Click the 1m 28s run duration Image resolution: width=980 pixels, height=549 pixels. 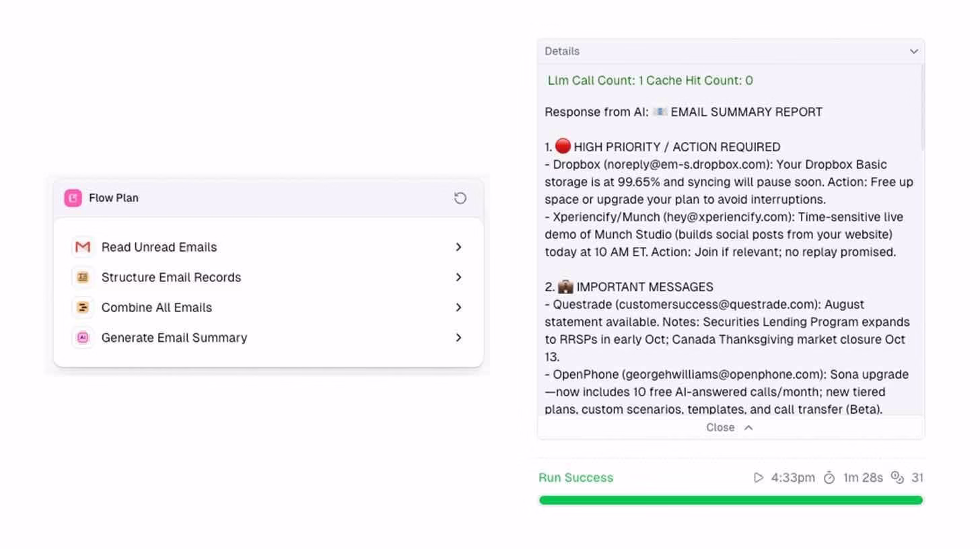coord(863,478)
